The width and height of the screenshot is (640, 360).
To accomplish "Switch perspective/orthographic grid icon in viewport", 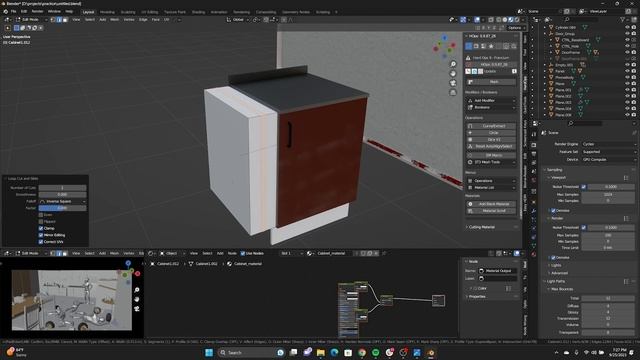I will tap(453, 93).
